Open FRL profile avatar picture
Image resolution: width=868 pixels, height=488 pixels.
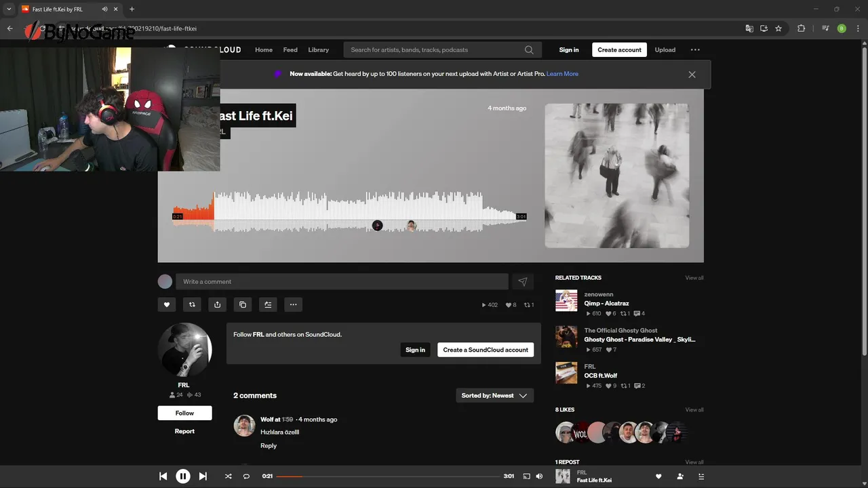[184, 350]
